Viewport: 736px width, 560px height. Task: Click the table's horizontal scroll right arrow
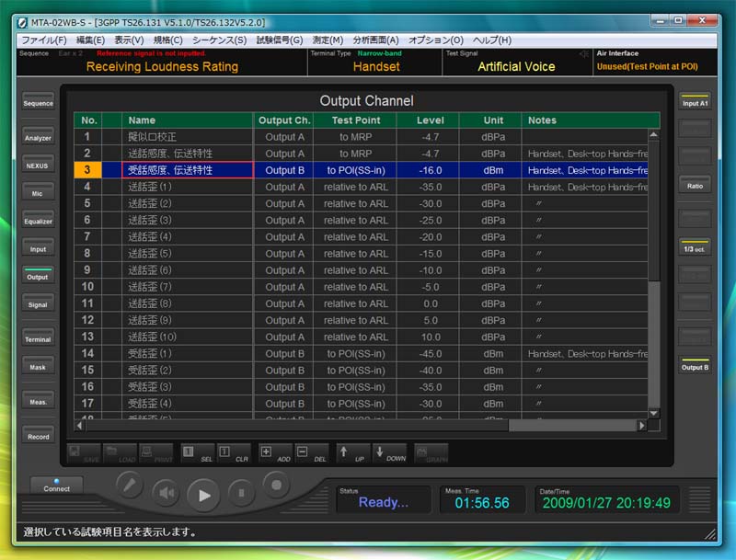coord(641,426)
